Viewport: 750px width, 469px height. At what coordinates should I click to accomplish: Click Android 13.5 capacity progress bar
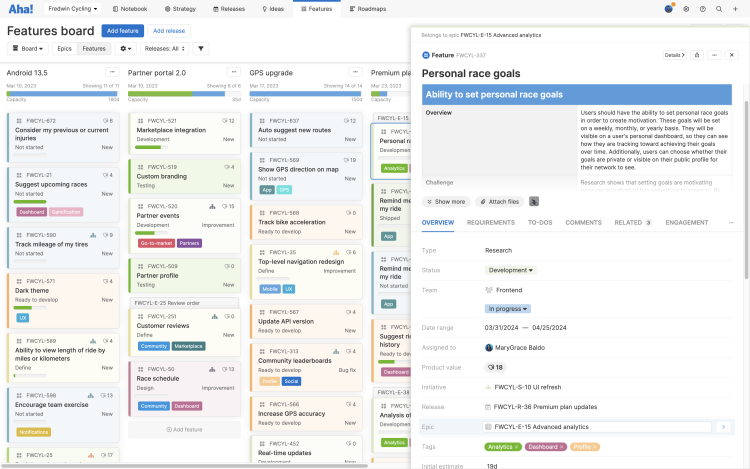(x=63, y=94)
